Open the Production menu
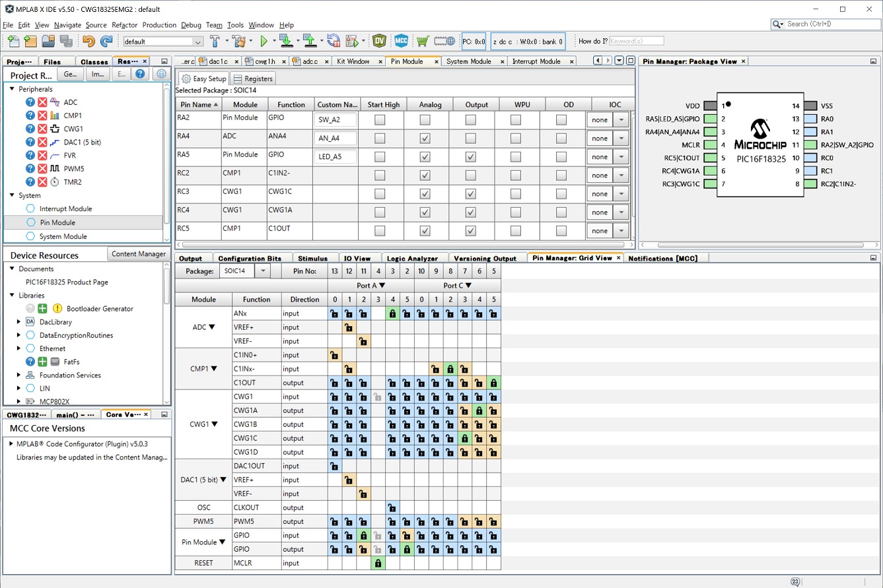 pos(159,25)
